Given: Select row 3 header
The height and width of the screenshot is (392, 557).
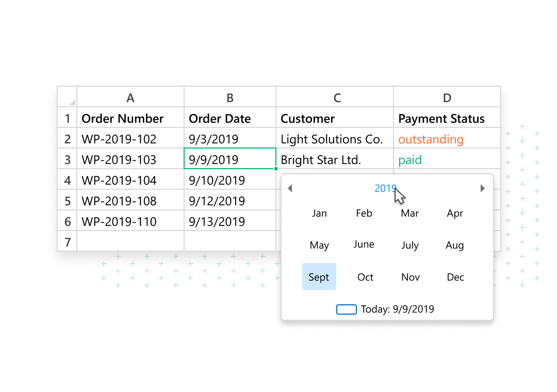Looking at the screenshot, I should click(67, 159).
